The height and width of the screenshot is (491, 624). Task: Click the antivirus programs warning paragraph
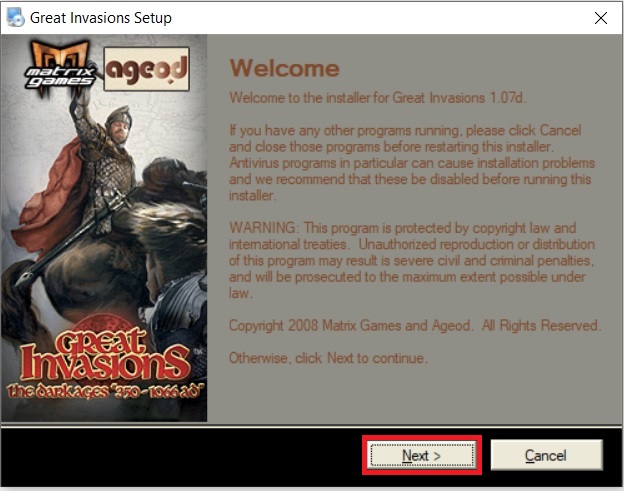point(411,163)
